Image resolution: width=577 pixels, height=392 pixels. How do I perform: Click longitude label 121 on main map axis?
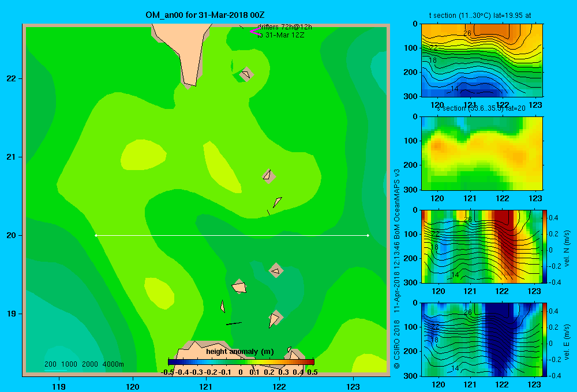pyautogui.click(x=206, y=386)
